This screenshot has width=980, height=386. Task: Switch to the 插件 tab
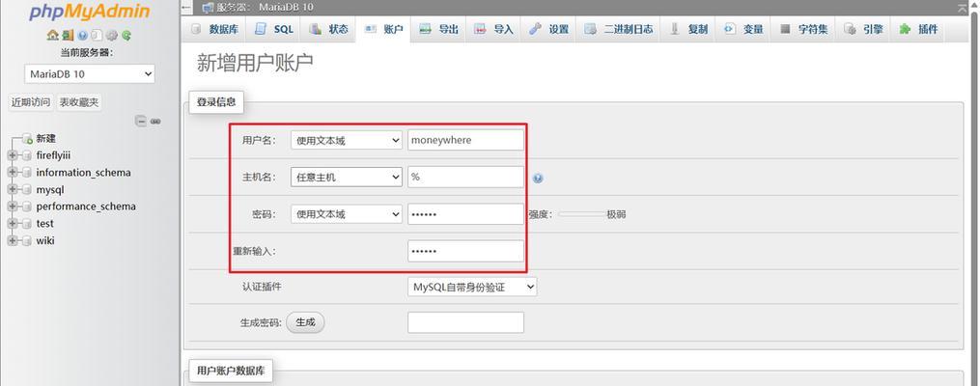[919, 29]
